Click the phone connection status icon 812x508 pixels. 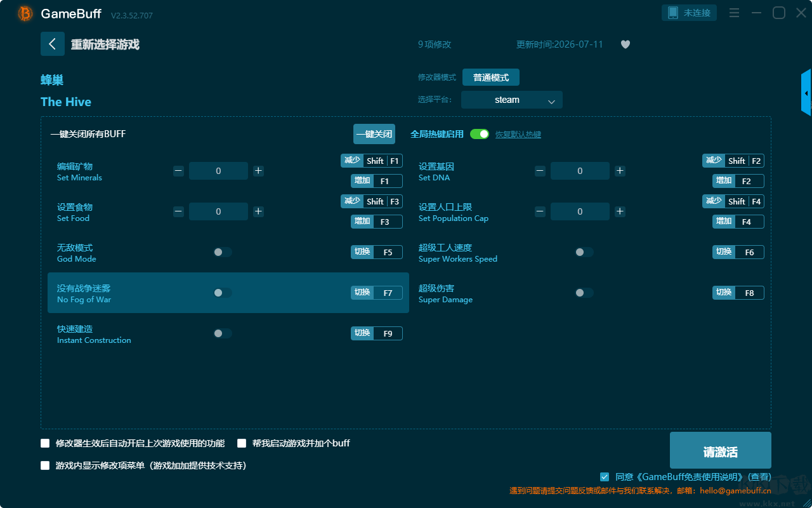673,13
